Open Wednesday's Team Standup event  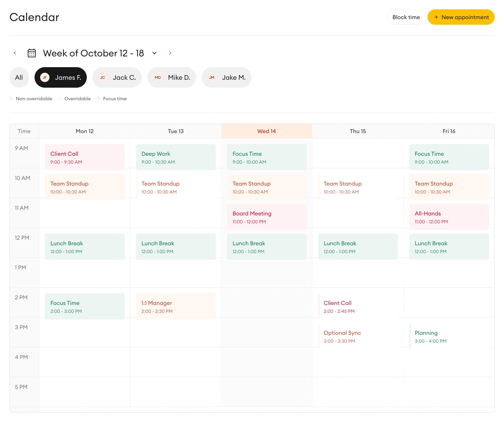pyautogui.click(x=267, y=187)
